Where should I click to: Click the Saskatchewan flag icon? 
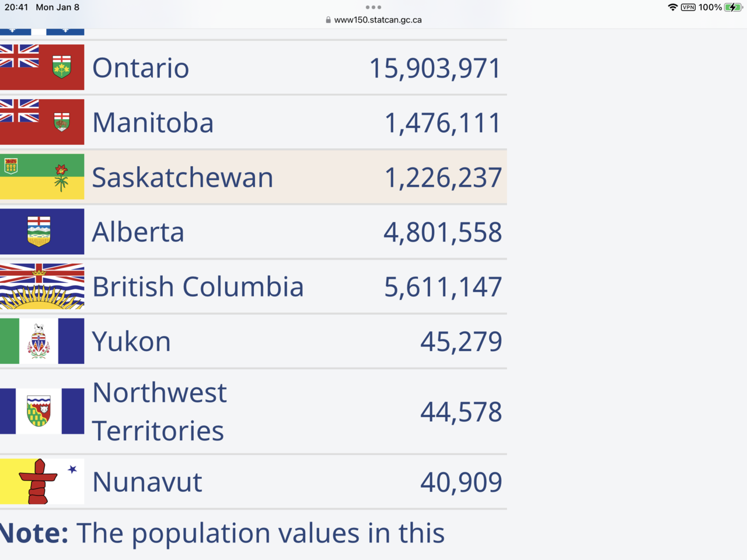pyautogui.click(x=42, y=177)
